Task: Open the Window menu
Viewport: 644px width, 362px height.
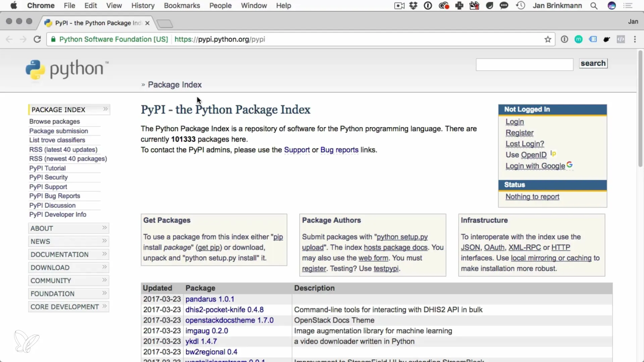Action: tap(254, 6)
